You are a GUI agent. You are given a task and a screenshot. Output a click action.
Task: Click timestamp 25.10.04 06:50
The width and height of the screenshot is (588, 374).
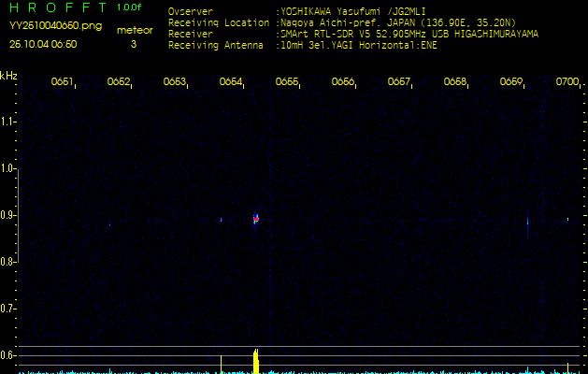[43, 44]
